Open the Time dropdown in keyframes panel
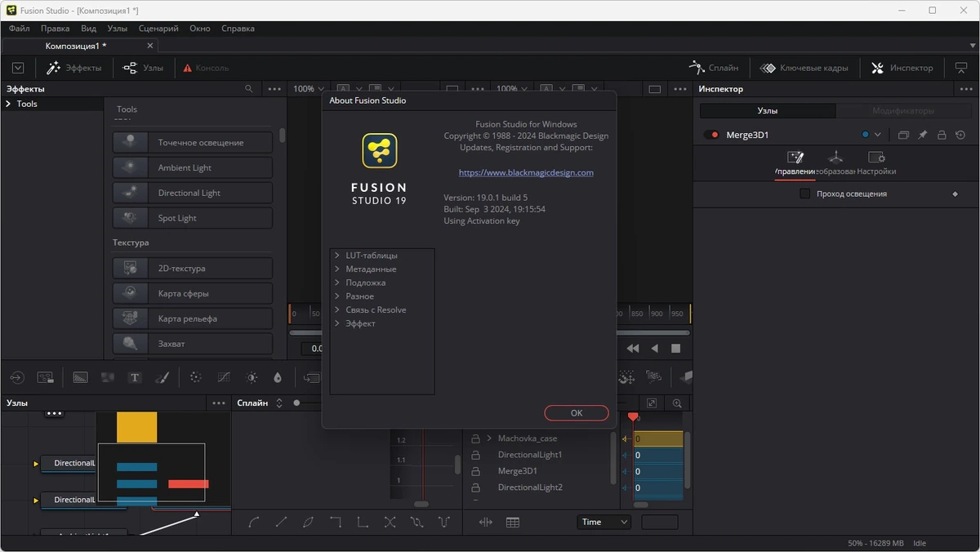The width and height of the screenshot is (980, 552). pyautogui.click(x=604, y=522)
